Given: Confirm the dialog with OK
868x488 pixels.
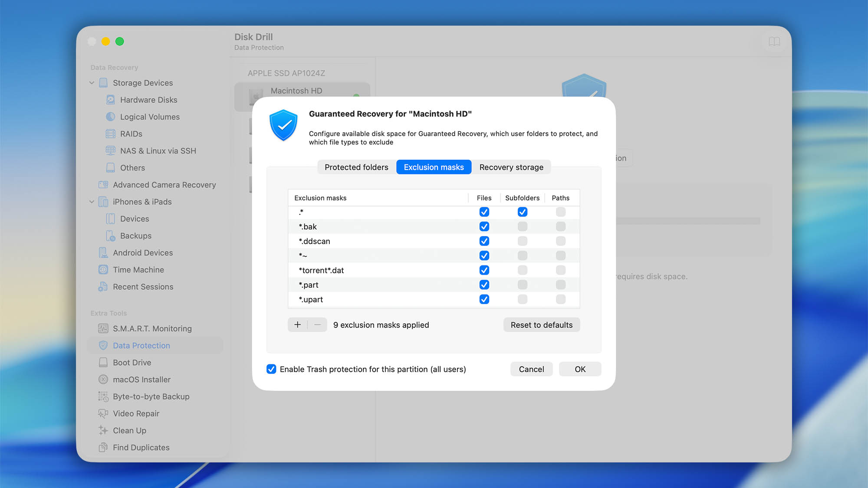Looking at the screenshot, I should point(580,369).
